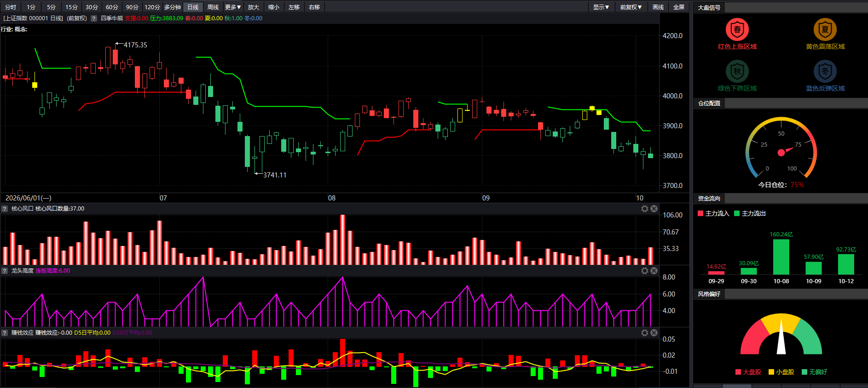Expand the 显示 display dropdown

pos(601,7)
